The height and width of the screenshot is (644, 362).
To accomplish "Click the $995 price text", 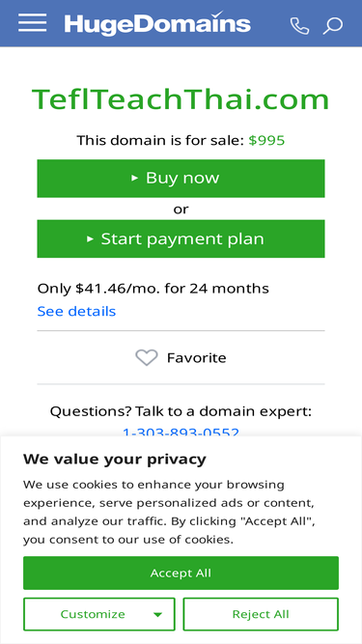I will coord(266,140).
